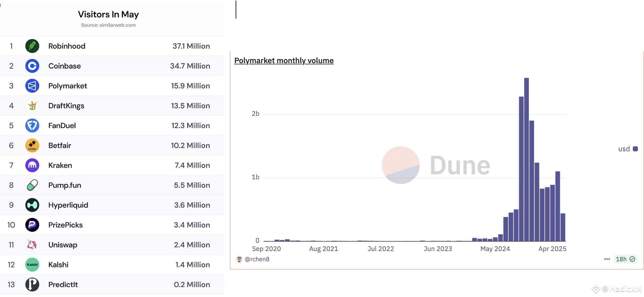The image size is (644, 297).
Task: Select the 1.4 Million visitor value
Action: (193, 265)
